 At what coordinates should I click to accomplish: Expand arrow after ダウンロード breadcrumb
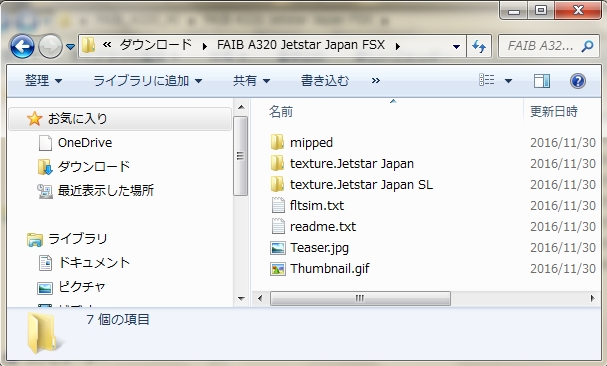[204, 46]
